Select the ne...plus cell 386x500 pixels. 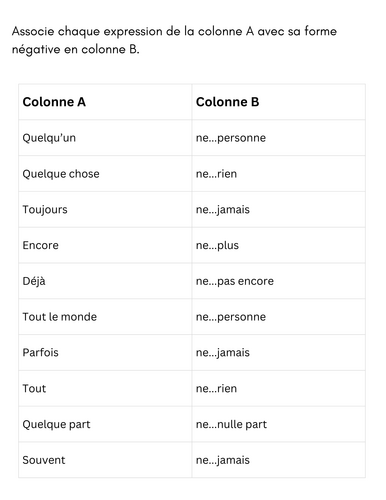click(279, 245)
